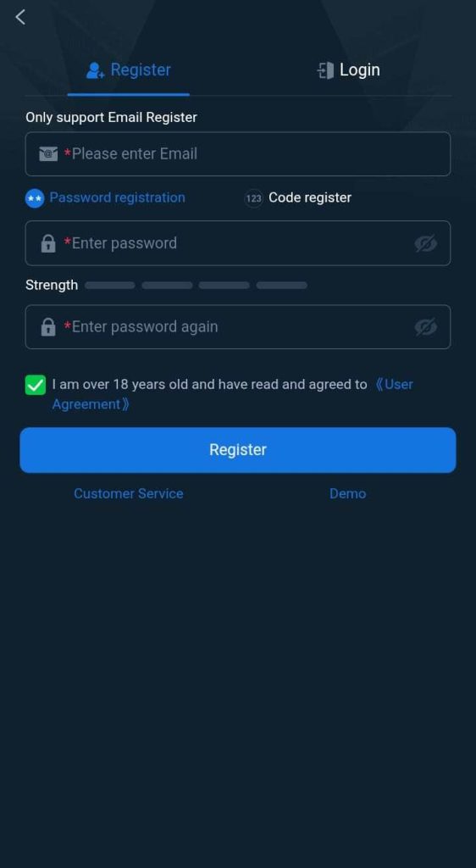
Task: Open Customer Service link
Action: coord(129,494)
